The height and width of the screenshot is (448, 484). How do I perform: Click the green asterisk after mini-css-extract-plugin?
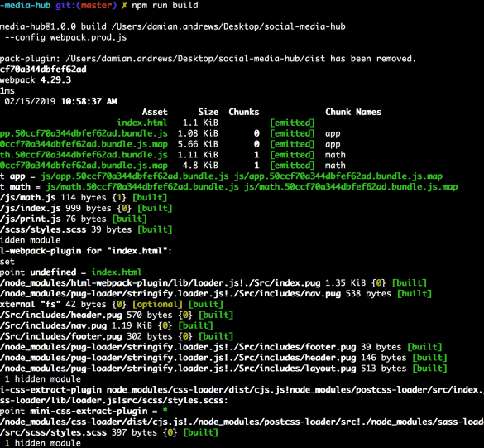click(165, 410)
